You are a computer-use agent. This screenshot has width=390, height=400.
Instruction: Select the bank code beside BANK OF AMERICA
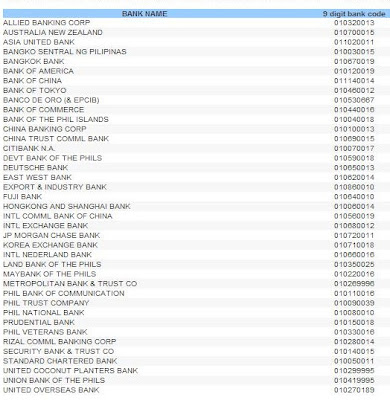click(x=354, y=71)
